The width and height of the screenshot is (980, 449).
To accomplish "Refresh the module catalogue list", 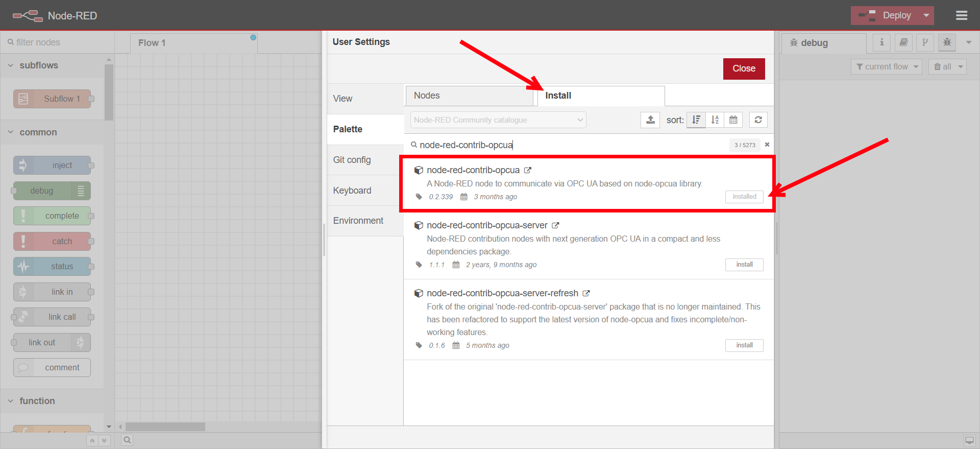I will [758, 120].
